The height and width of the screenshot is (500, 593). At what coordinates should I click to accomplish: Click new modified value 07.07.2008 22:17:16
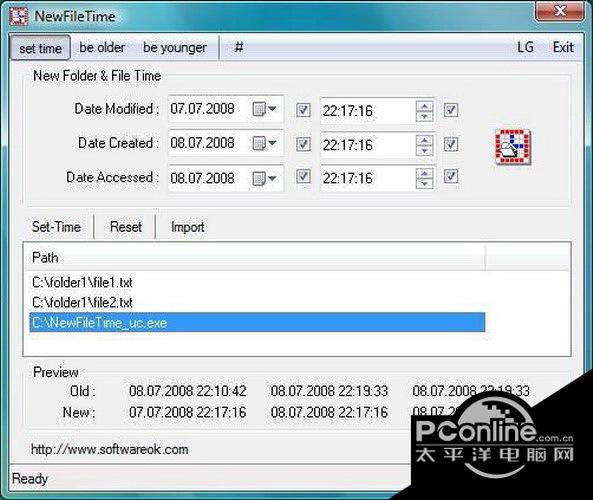[x=188, y=412]
